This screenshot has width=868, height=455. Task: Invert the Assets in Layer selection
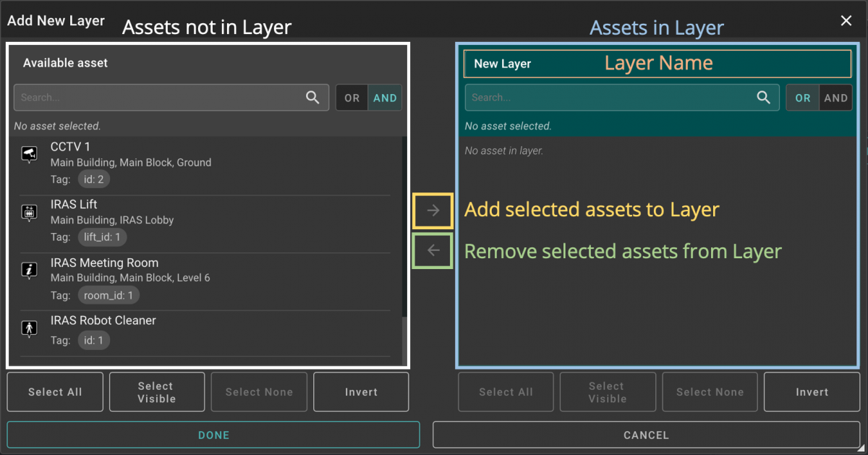pyautogui.click(x=812, y=391)
